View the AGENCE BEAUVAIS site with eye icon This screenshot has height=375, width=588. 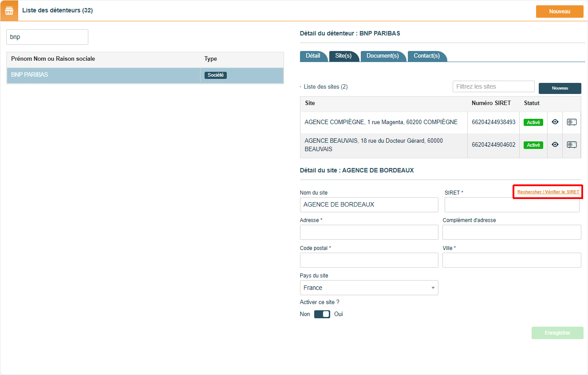click(555, 145)
